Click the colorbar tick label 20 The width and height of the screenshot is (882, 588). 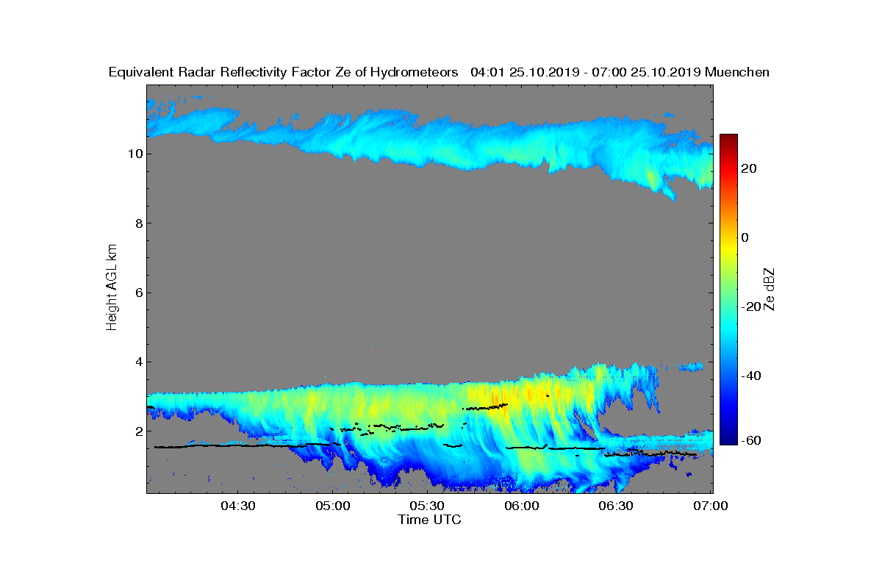[750, 168]
